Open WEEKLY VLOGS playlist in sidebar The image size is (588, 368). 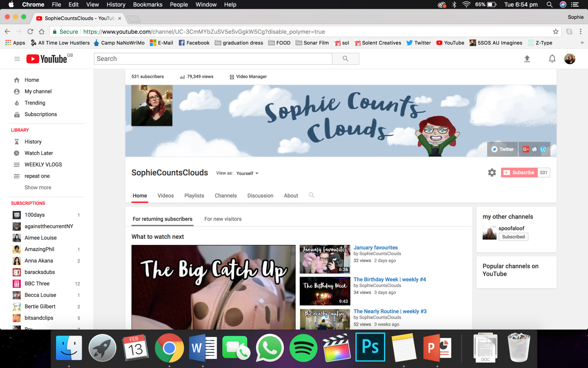43,165
